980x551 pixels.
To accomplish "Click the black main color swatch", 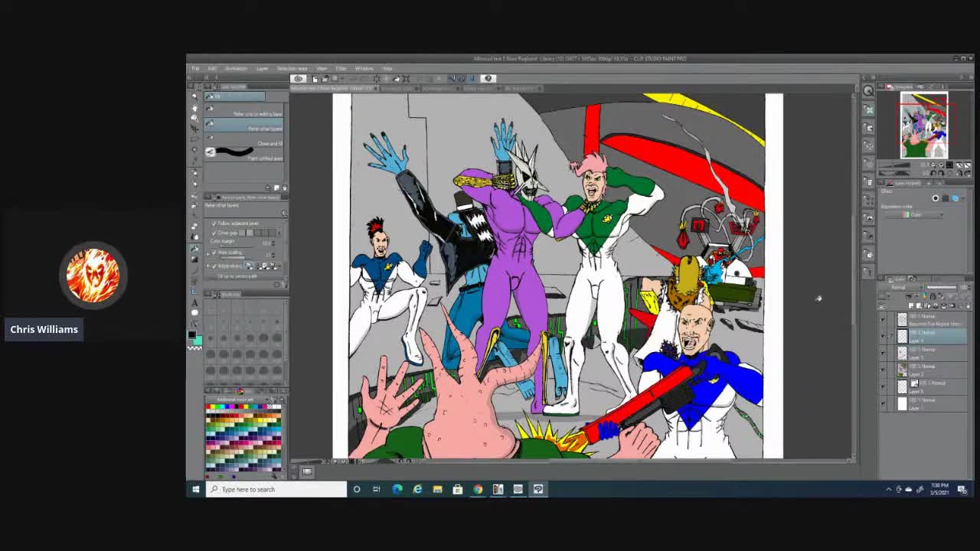I will pyautogui.click(x=191, y=334).
